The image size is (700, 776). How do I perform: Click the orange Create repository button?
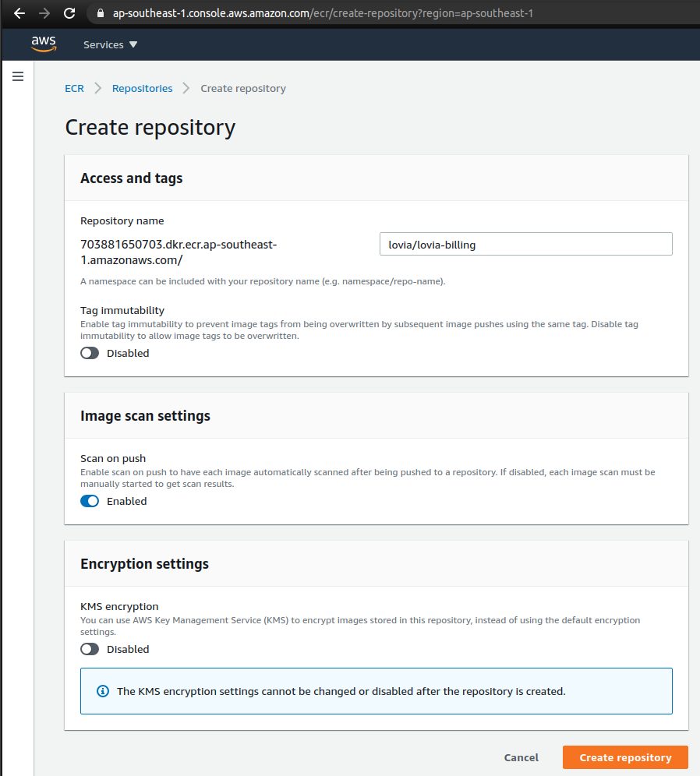(625, 757)
